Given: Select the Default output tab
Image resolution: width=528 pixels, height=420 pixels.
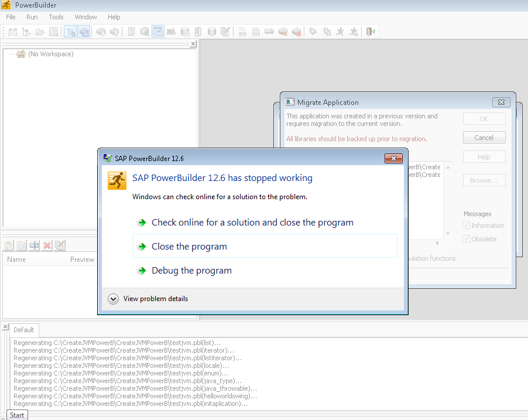Looking at the screenshot, I should pyautogui.click(x=24, y=330).
